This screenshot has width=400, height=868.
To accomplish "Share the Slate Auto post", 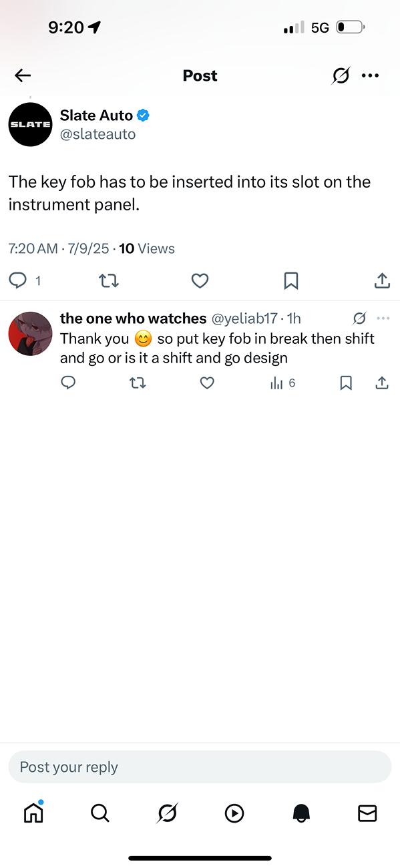I will point(382,280).
